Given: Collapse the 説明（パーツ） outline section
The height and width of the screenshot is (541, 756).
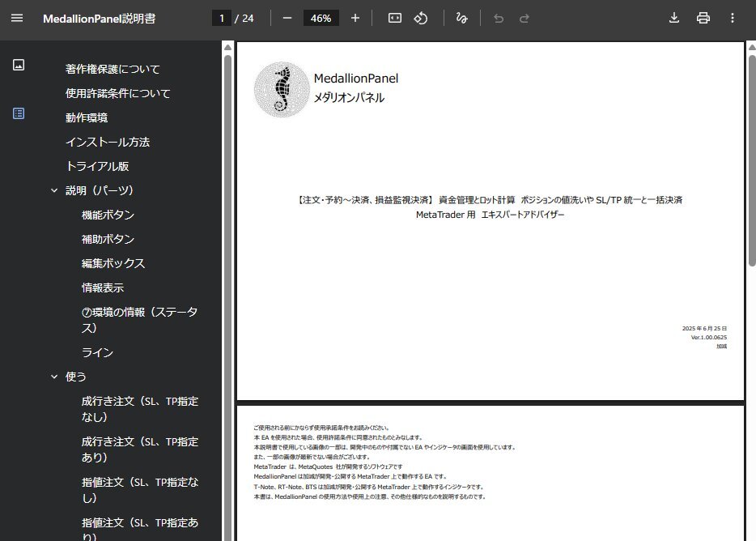Looking at the screenshot, I should point(54,190).
